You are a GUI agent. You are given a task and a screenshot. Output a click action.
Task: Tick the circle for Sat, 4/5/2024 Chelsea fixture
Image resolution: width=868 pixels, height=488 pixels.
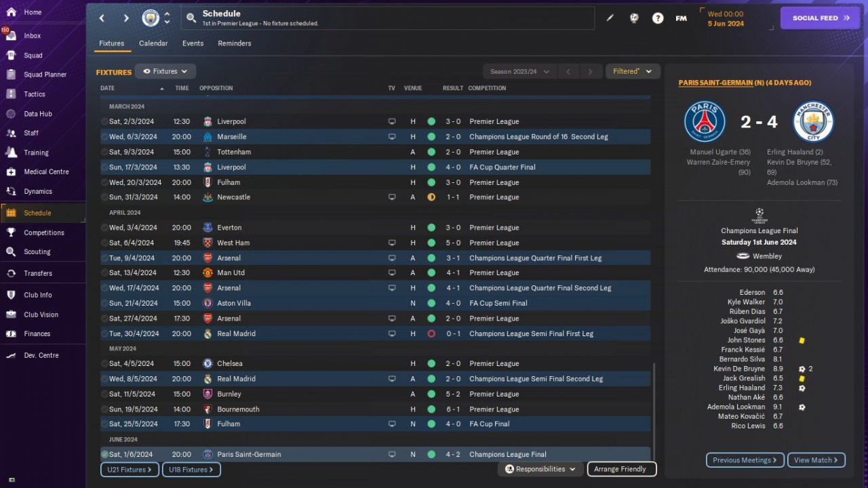[x=104, y=364]
